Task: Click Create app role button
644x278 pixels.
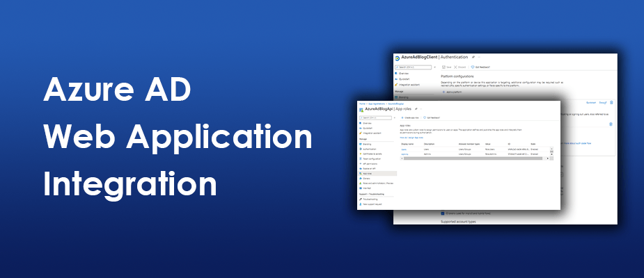Action: pyautogui.click(x=409, y=117)
